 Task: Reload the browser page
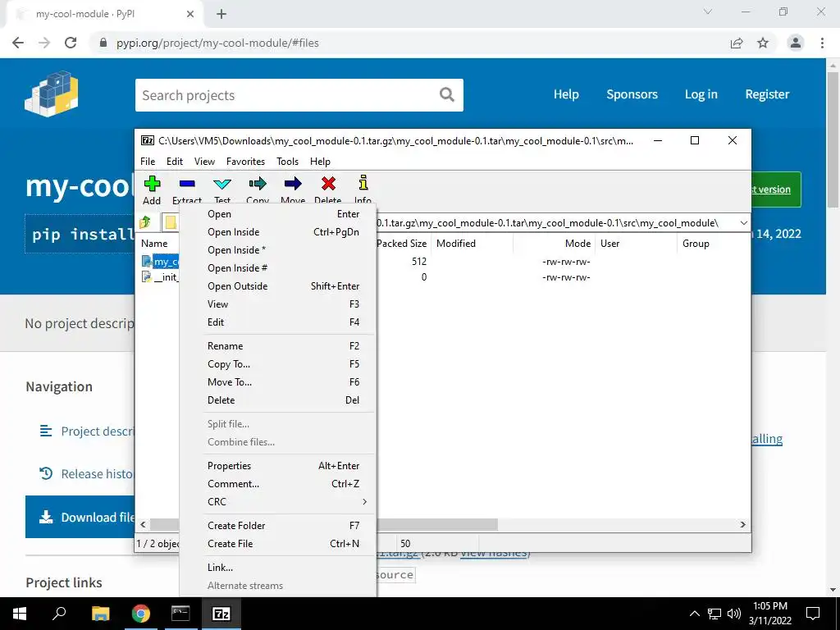click(x=71, y=43)
